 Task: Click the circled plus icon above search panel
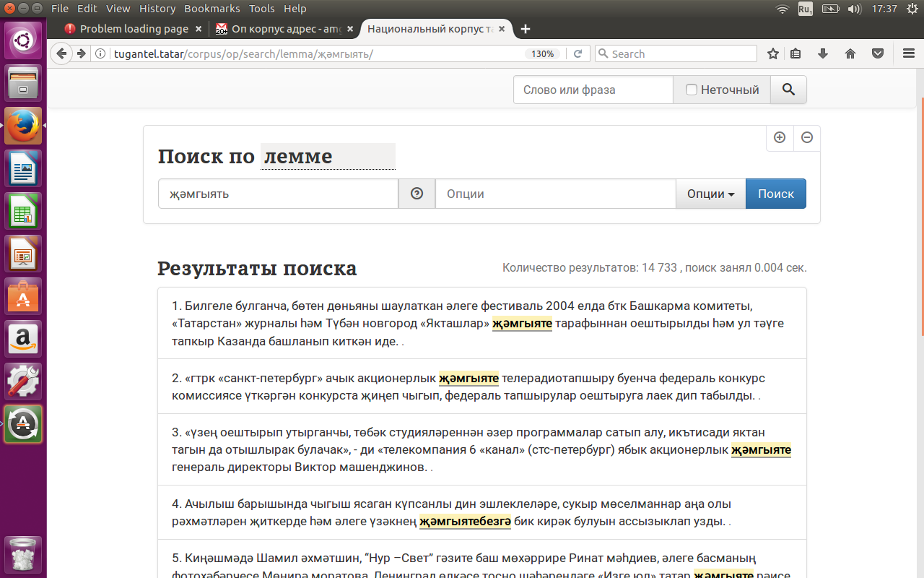pos(780,137)
